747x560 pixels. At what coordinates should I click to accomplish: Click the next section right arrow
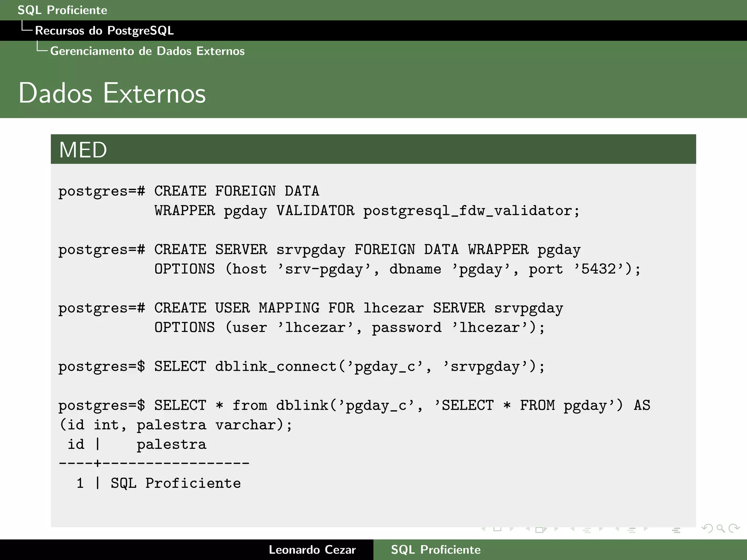646,529
